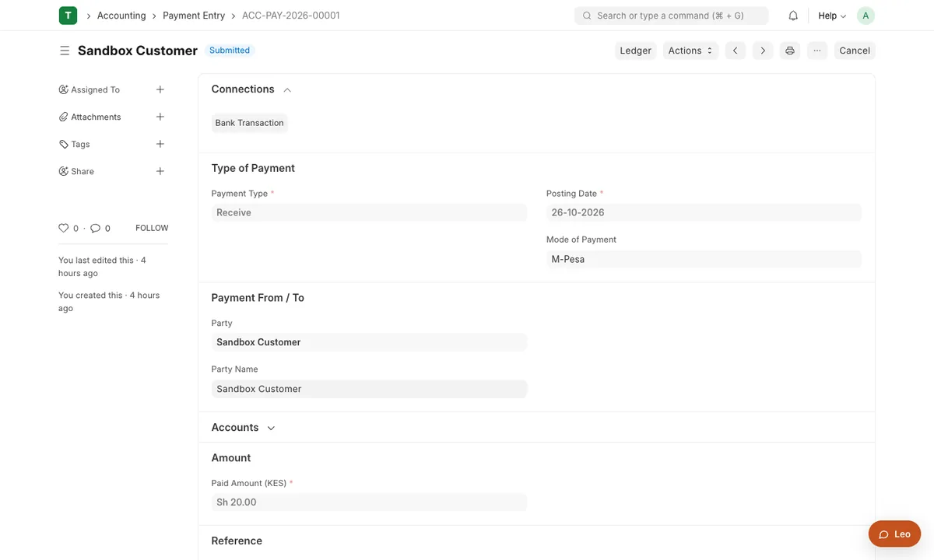Screen dimensions: 934x560
Task: Focus the search or command bar
Action: pos(671,16)
